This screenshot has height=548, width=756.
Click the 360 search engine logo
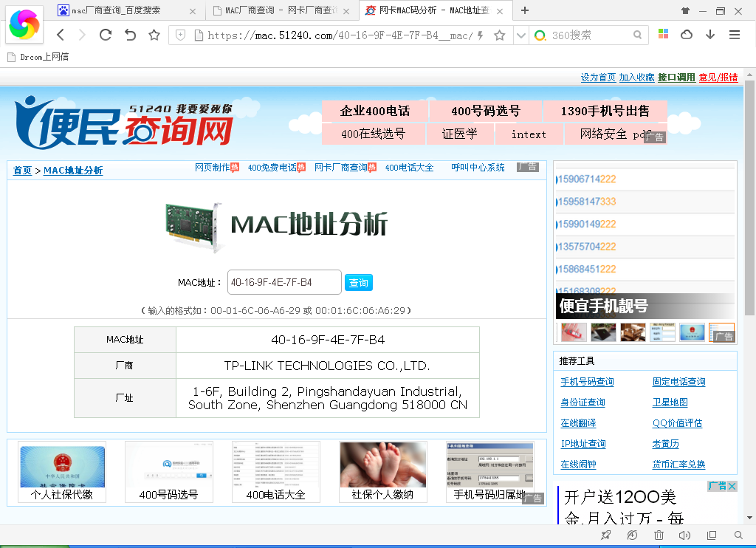[x=540, y=35]
